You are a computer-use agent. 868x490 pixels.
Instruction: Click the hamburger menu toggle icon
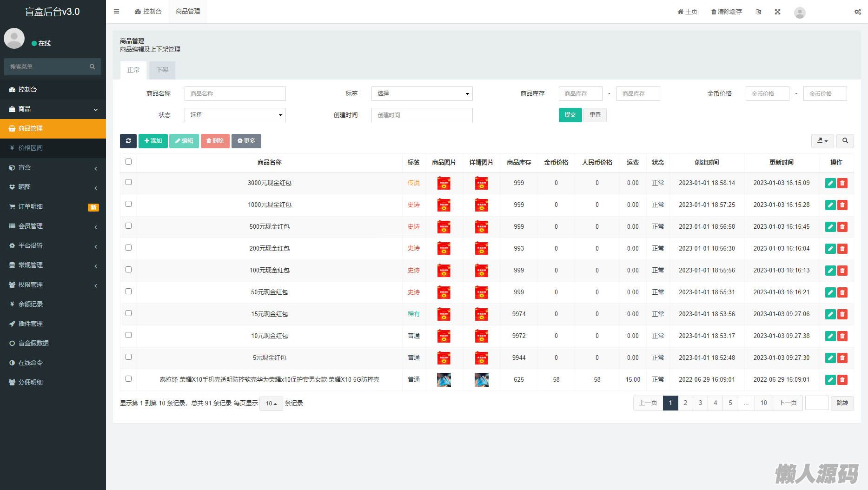(117, 12)
